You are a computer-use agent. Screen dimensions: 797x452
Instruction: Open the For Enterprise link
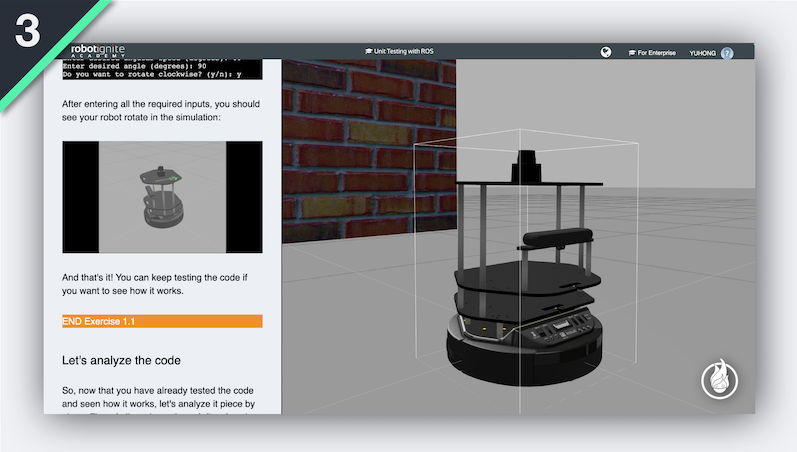(x=652, y=53)
